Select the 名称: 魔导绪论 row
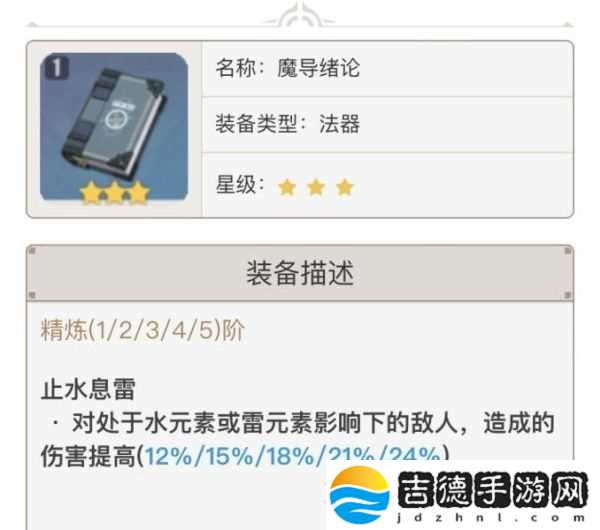Viewport: 600px width, 530px height. tap(387, 68)
